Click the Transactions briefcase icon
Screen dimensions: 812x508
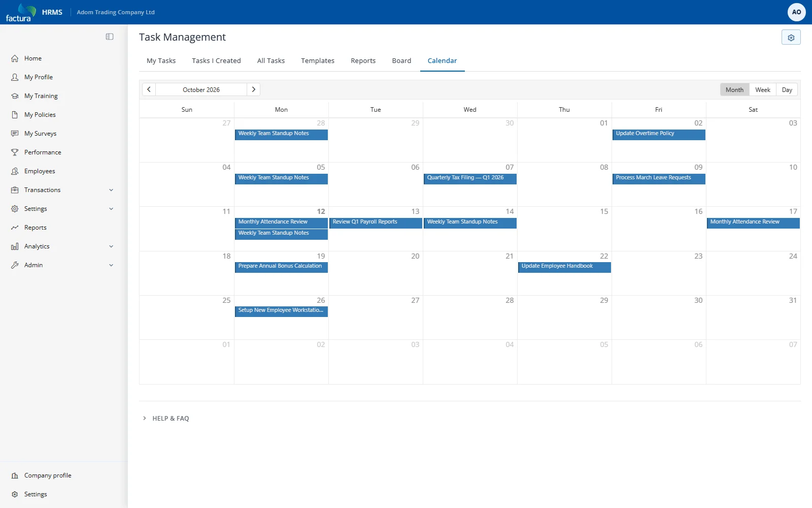15,190
